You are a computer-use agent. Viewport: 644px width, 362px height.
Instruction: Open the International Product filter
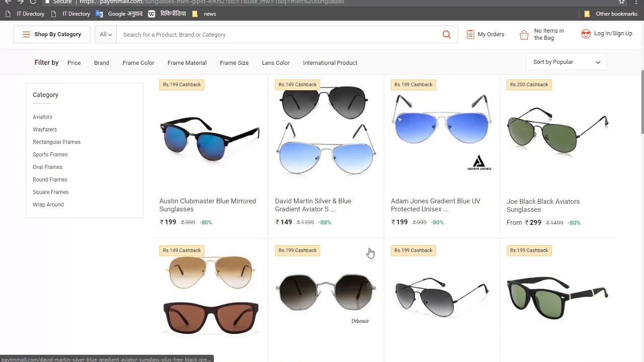click(330, 63)
